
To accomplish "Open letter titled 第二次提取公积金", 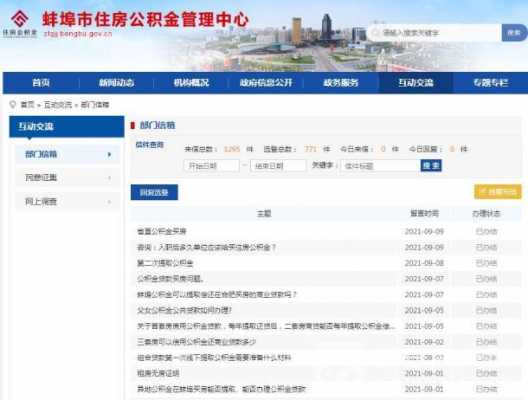I will (165, 263).
